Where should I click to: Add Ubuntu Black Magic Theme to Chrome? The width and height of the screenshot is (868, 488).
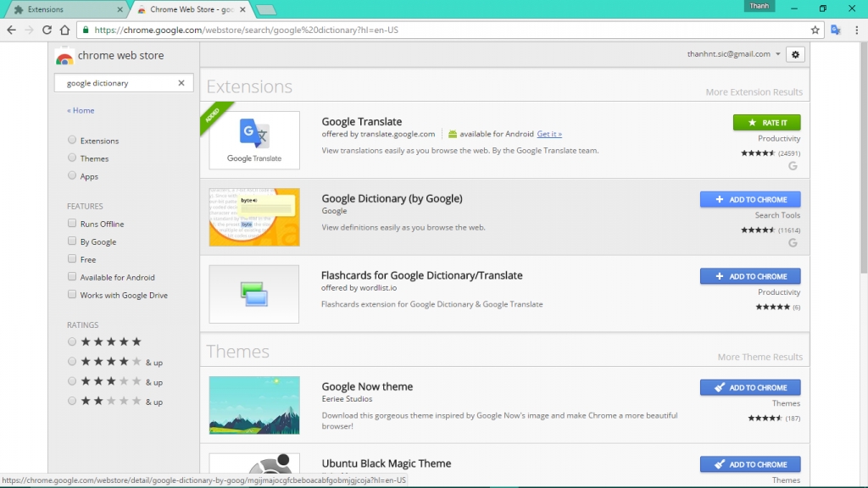750,464
